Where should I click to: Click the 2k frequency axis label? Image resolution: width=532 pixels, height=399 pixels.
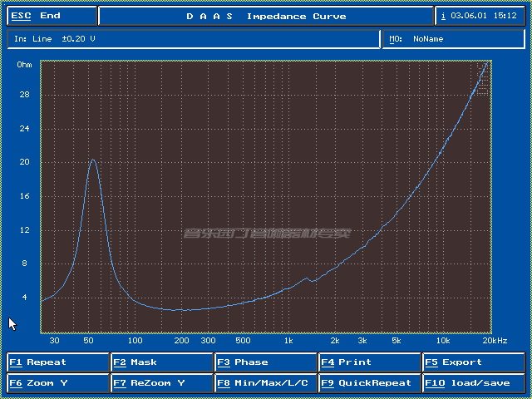[x=335, y=341]
